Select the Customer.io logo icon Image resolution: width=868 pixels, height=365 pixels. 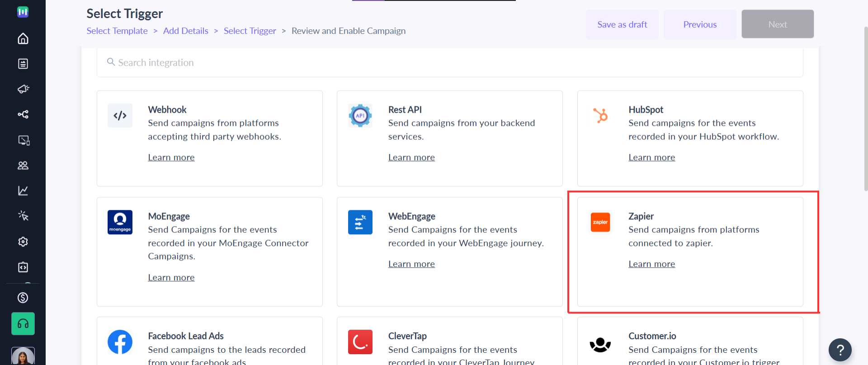[x=600, y=345]
